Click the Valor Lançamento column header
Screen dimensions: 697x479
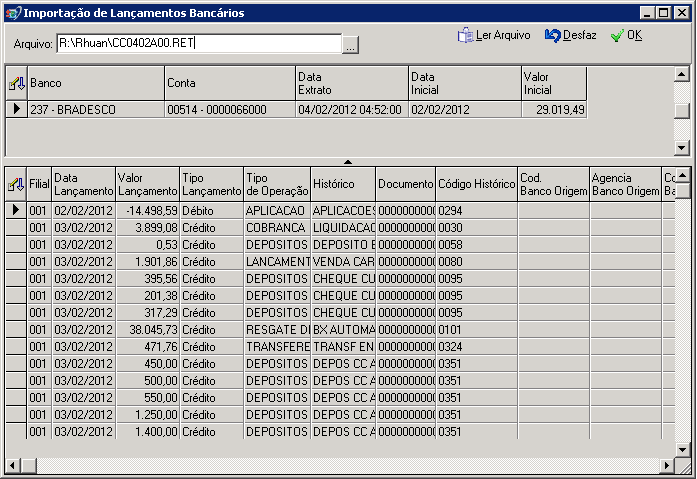click(x=148, y=184)
